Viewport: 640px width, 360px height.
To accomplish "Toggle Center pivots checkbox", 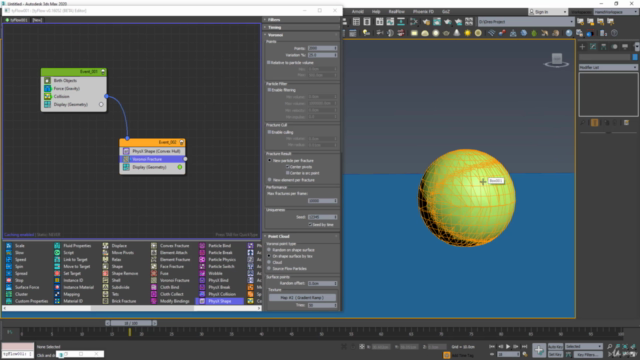I will pos(288,167).
